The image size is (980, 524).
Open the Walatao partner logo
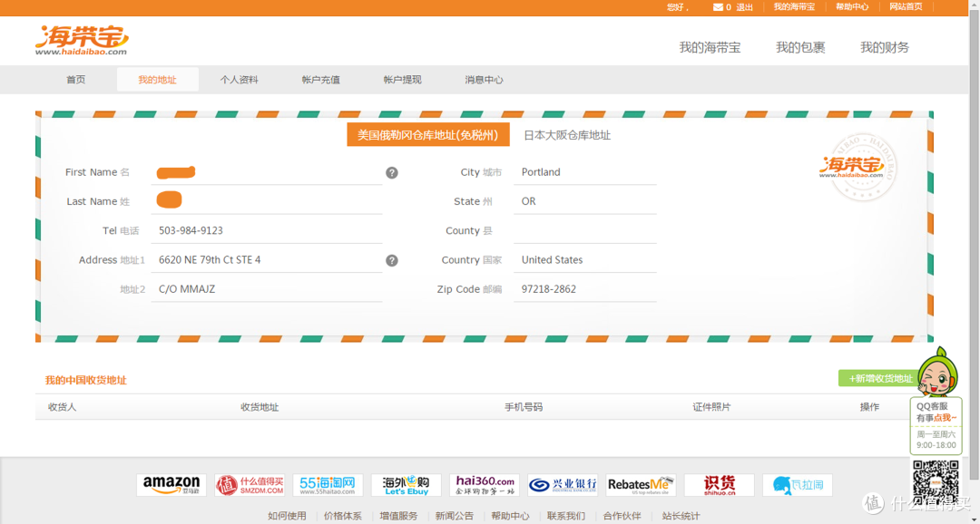tap(798, 485)
